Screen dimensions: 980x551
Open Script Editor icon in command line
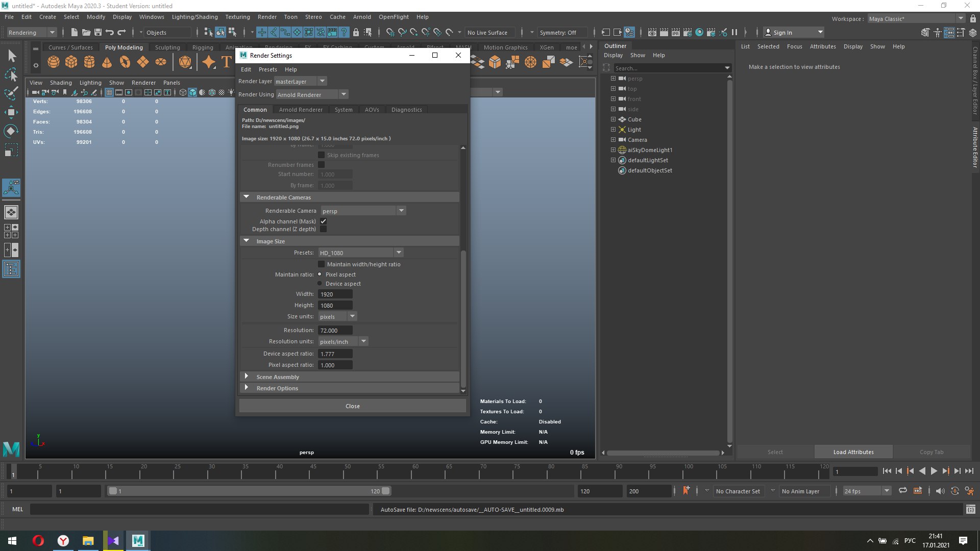[970, 509]
